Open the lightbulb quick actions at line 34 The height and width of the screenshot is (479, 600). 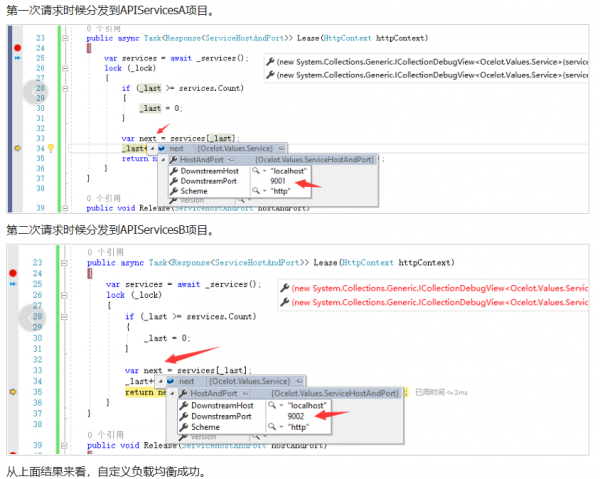pos(51,148)
